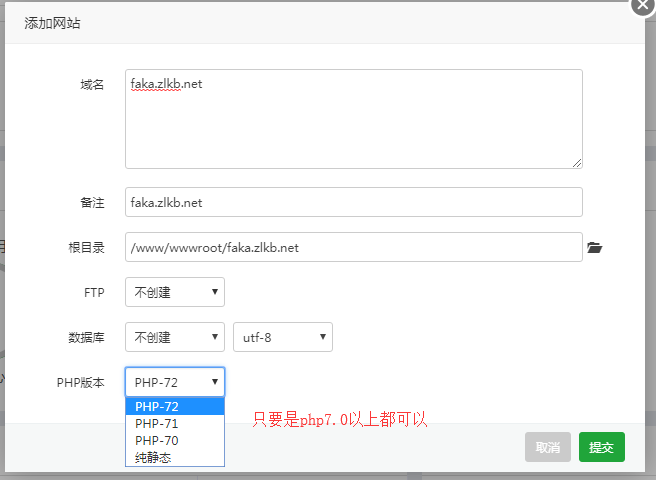The image size is (656, 480).
Task: Click the 域名 field label
Action: tap(92, 85)
